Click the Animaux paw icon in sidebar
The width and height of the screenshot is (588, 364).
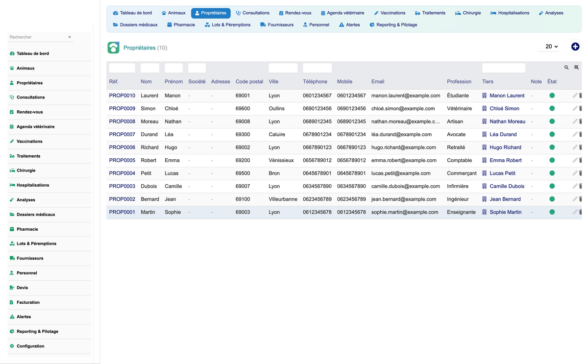(x=12, y=68)
